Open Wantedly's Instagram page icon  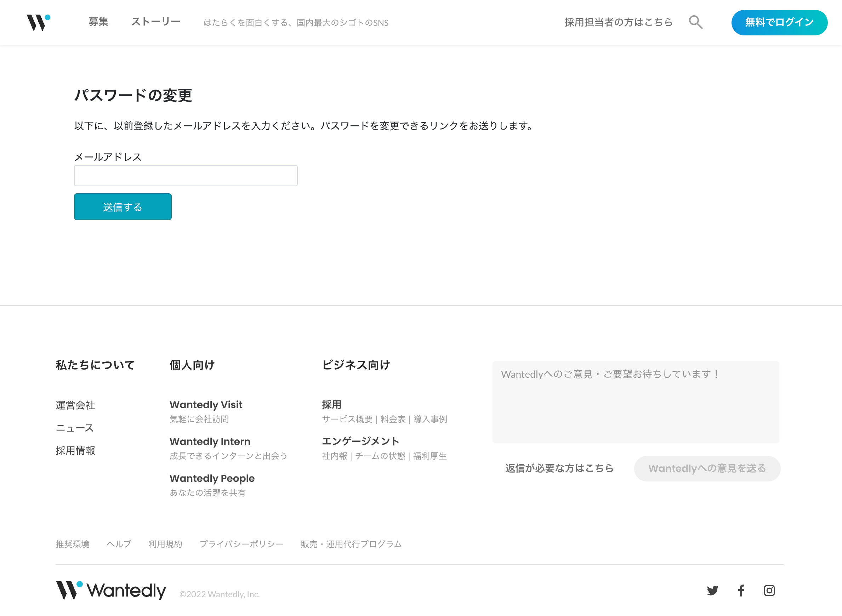[769, 590]
